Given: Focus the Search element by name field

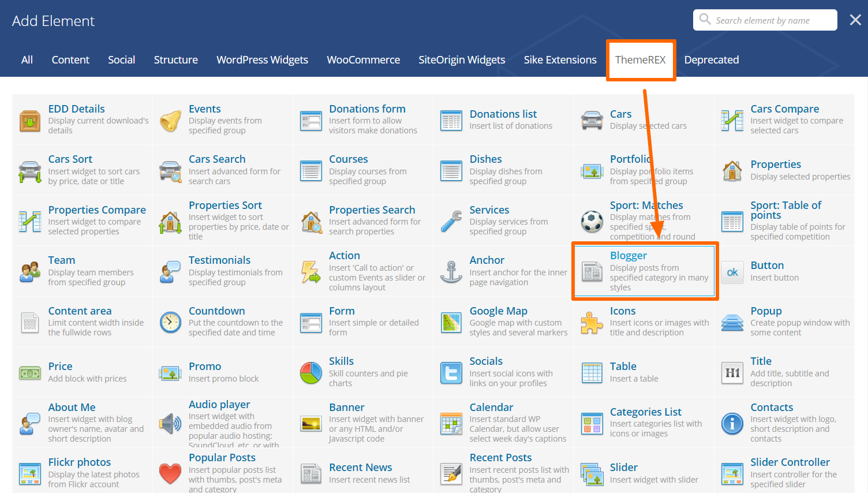Looking at the screenshot, I should pyautogui.click(x=770, y=20).
